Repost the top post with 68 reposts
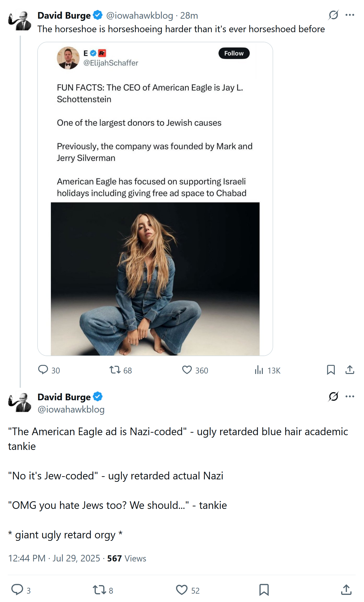The image size is (364, 602). coord(115,370)
